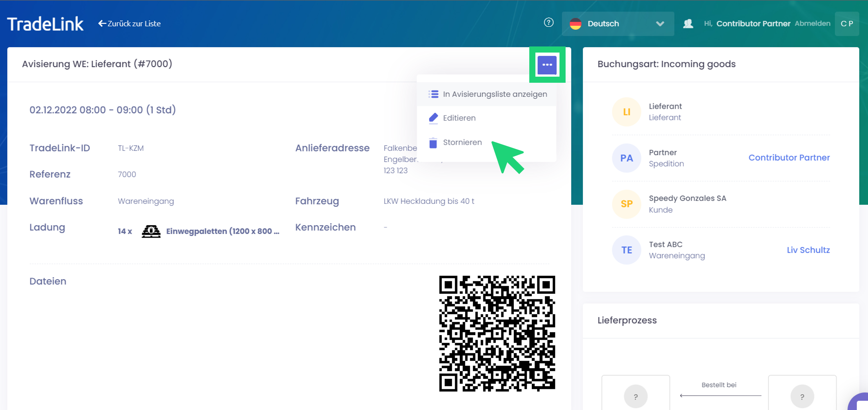
Task: Click the trash icon next to Stornieren
Action: (433, 143)
